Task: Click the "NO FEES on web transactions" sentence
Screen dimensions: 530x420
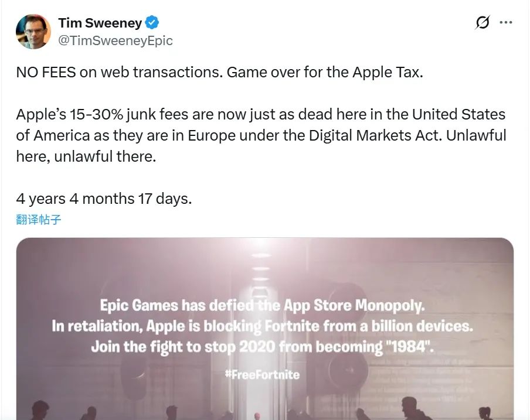Action: pyautogui.click(x=118, y=72)
